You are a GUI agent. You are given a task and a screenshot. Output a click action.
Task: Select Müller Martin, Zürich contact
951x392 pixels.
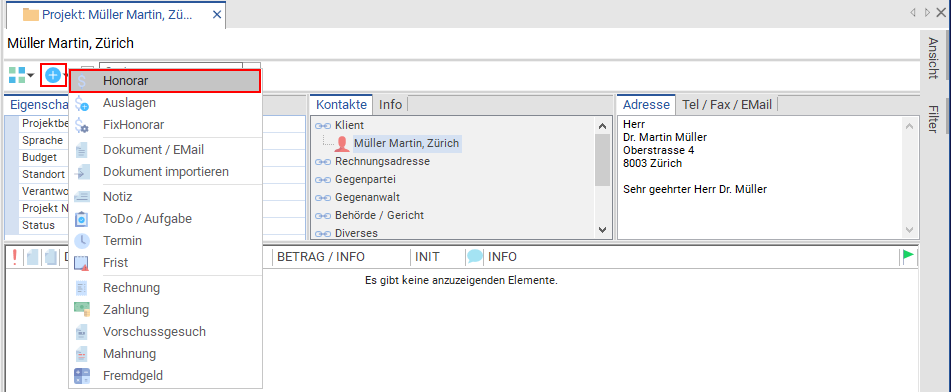pos(406,144)
